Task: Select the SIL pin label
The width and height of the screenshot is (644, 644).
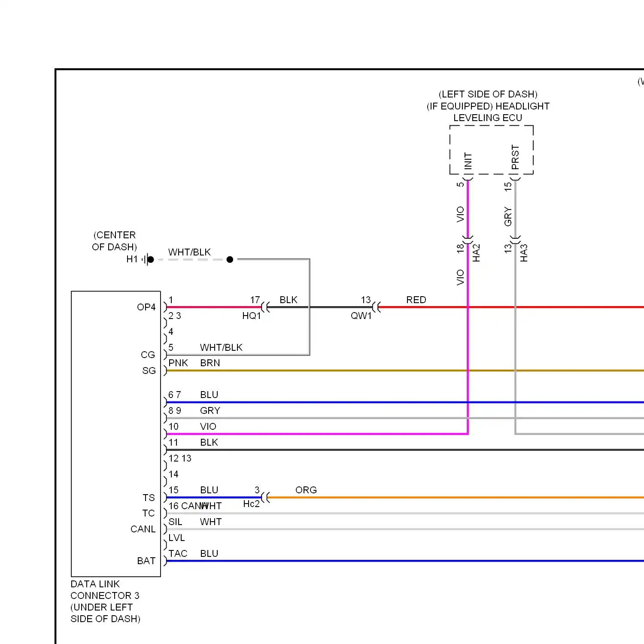Action: click(175, 522)
